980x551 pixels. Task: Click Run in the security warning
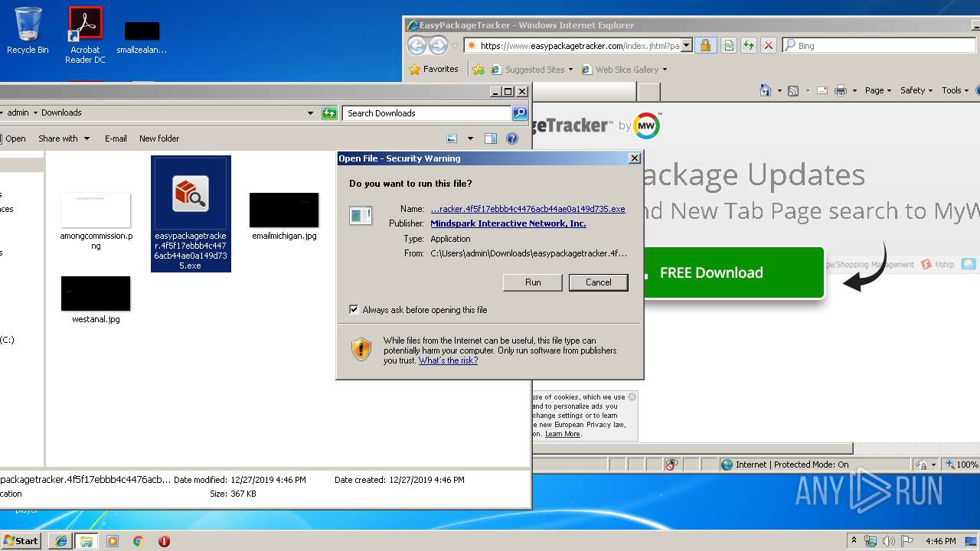(533, 282)
